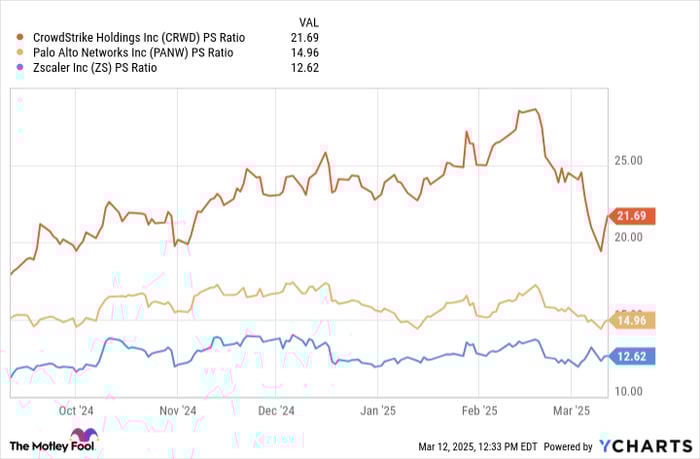Click the Dec '24 axis label
Image resolution: width=700 pixels, height=459 pixels.
[x=276, y=411]
